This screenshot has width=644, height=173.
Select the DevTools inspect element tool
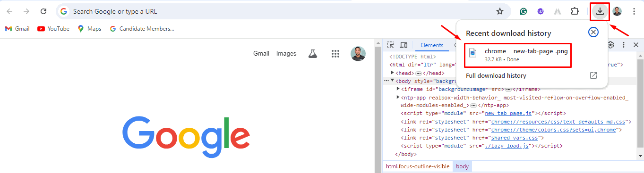pyautogui.click(x=391, y=45)
